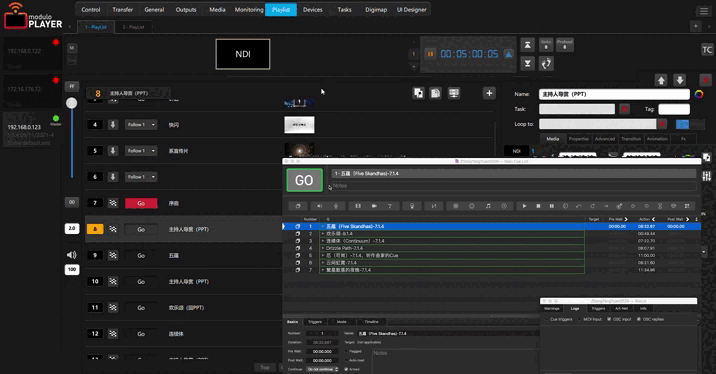The width and height of the screenshot is (716, 374).
Task: Click the Goto 8 button
Action: pos(546,44)
